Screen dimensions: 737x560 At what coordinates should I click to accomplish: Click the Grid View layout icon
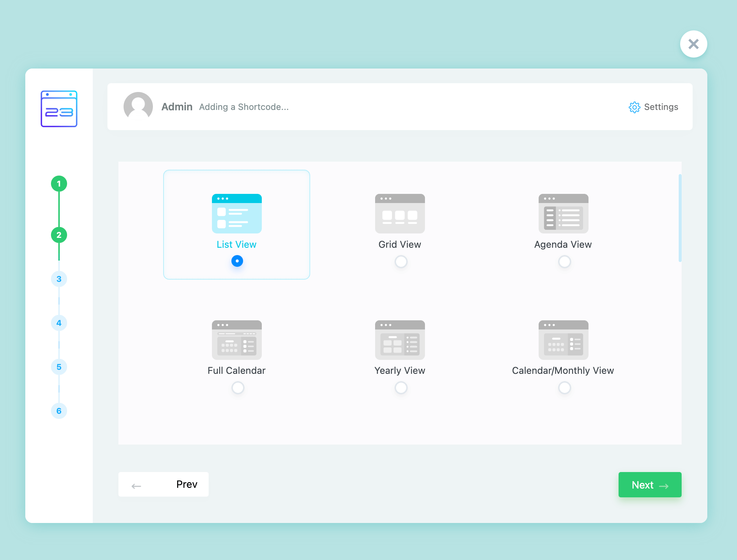(400, 213)
